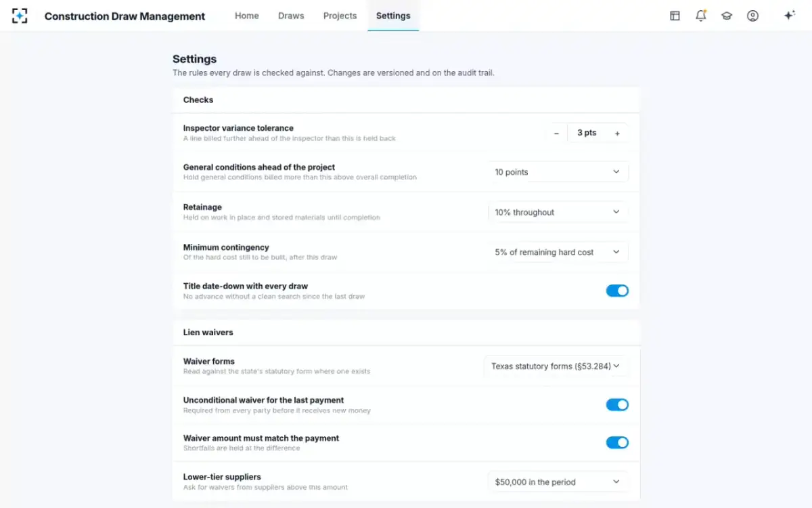
Task: Toggle Title date-down with every draw
Action: pos(617,291)
